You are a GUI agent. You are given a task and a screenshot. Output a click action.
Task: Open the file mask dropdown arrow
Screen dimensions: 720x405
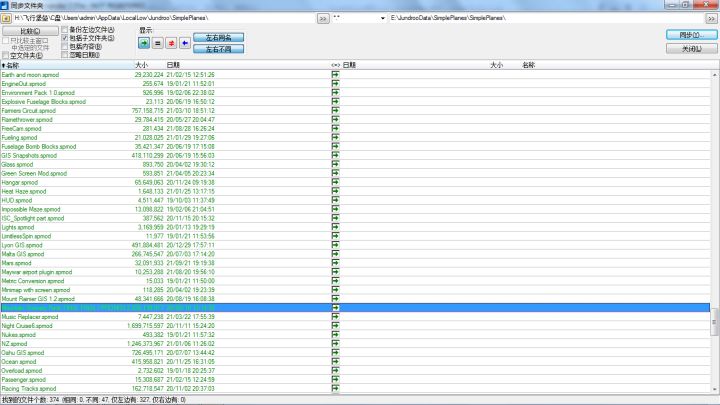pyautogui.click(x=382, y=18)
